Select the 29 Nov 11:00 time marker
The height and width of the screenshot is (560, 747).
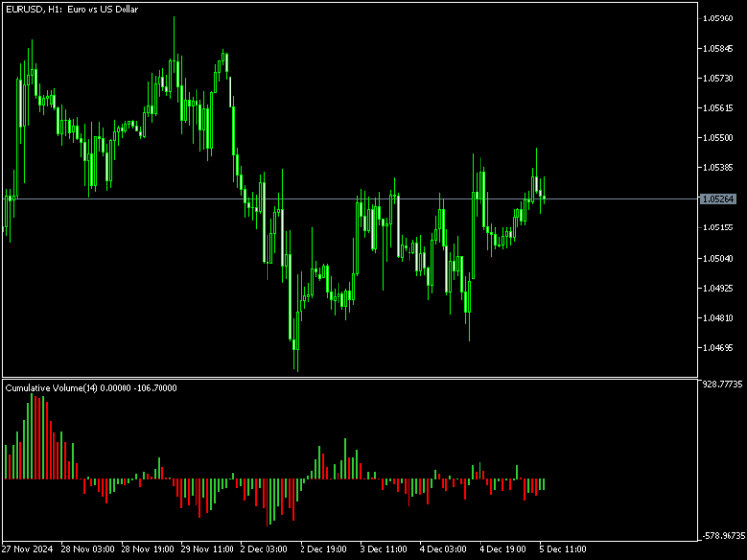(207, 549)
